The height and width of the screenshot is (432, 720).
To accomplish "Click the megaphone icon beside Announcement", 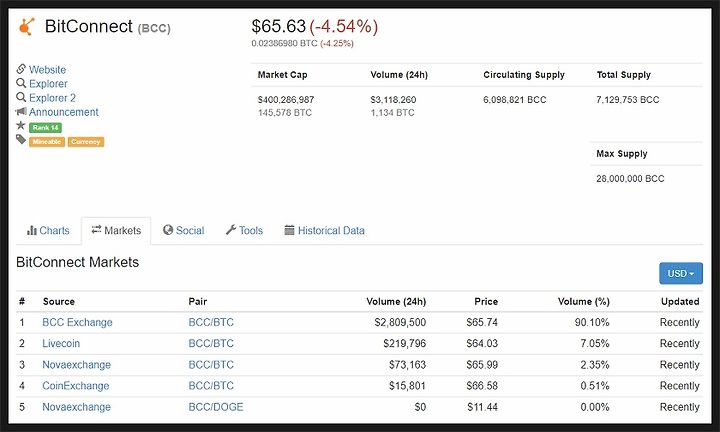I will 21,112.
